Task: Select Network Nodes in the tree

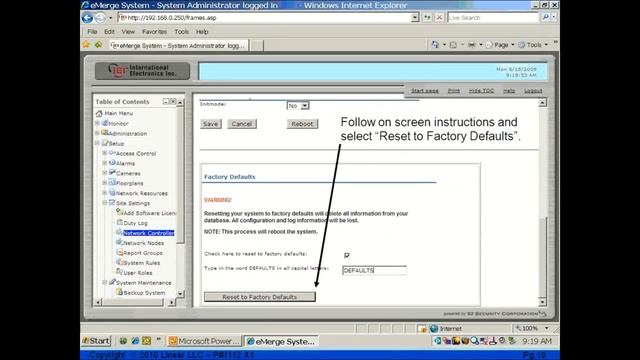Action: 143,243
